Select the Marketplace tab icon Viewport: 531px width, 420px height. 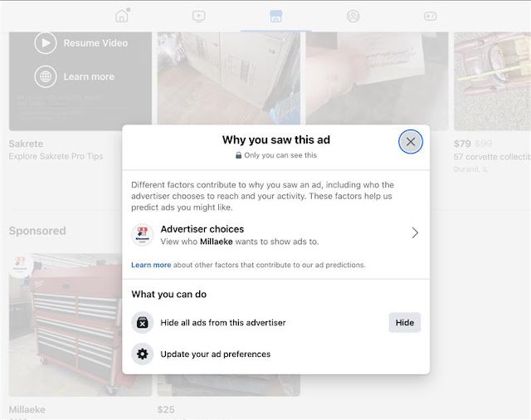[x=275, y=15]
